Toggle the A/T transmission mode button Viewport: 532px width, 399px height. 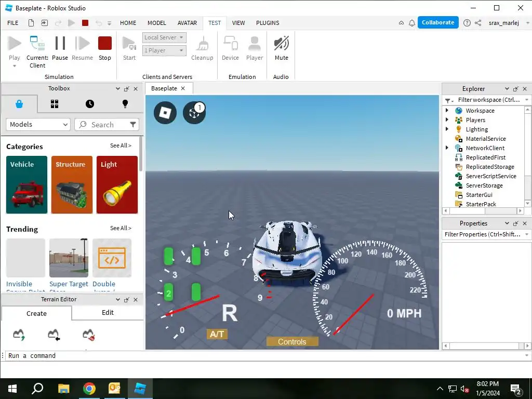click(x=217, y=334)
